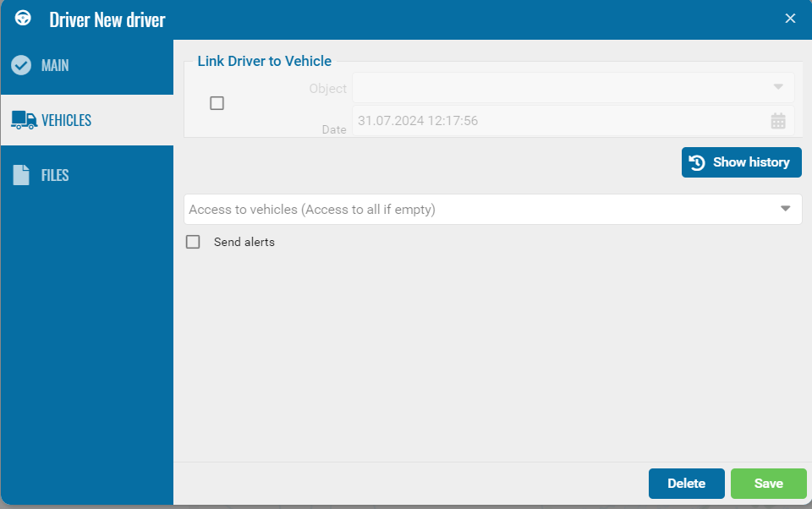Expand the Object dropdown arrow
Viewport: 812px width, 509px height.
[x=778, y=87]
